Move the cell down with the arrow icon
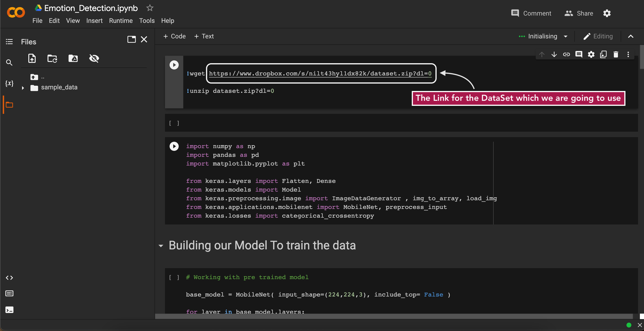 coord(554,54)
